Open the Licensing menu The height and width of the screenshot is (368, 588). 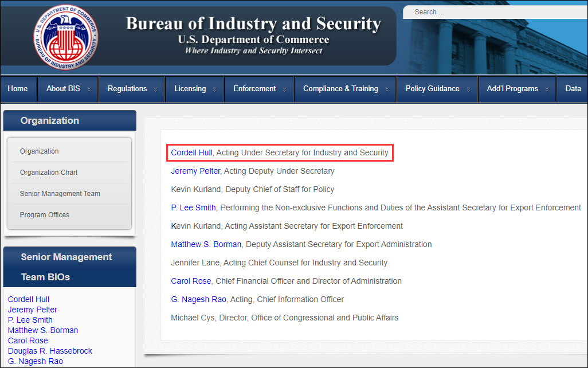(190, 89)
